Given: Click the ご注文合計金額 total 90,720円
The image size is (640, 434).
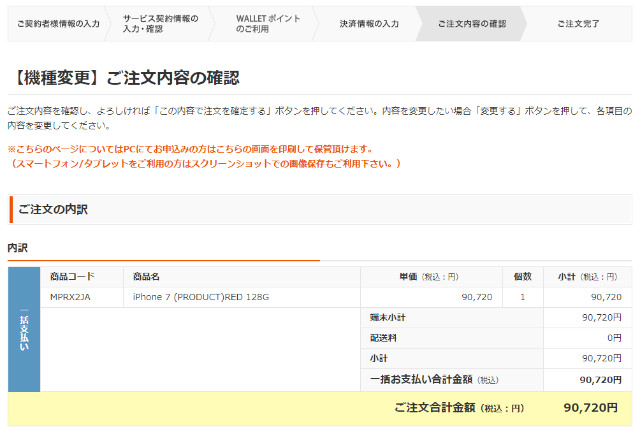Looking at the screenshot, I should point(591,407).
